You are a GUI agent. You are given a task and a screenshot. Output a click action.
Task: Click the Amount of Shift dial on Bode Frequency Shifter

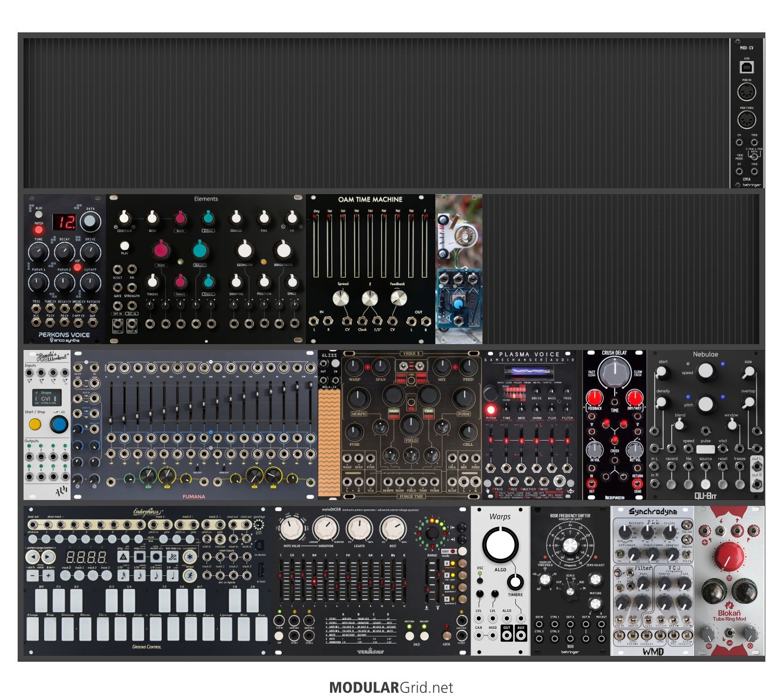(x=569, y=545)
